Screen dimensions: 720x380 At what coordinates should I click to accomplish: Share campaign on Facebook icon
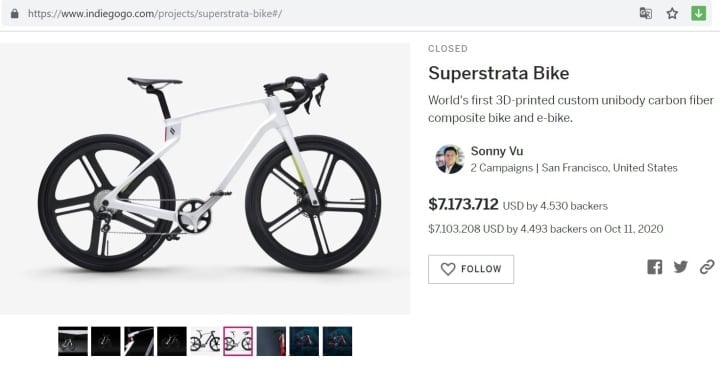tap(655, 267)
